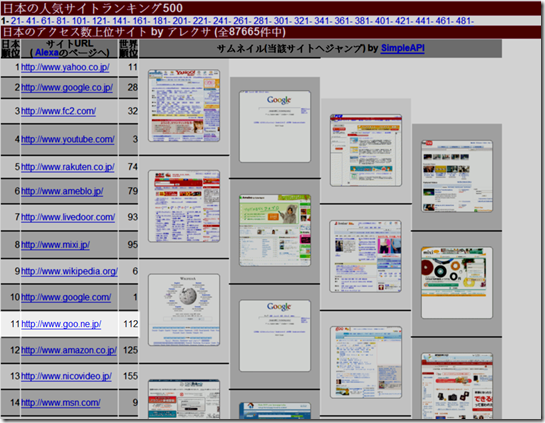Open the msn.com URL link

click(61, 402)
